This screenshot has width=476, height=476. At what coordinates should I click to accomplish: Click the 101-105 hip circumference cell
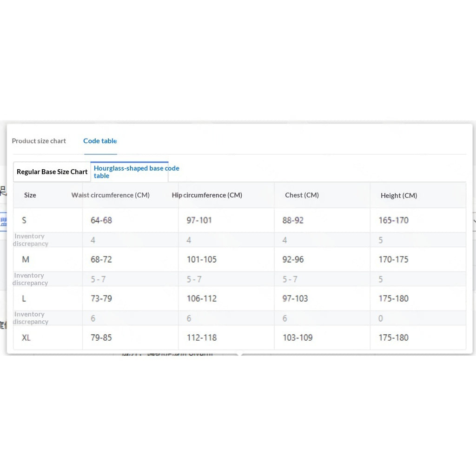click(x=202, y=259)
